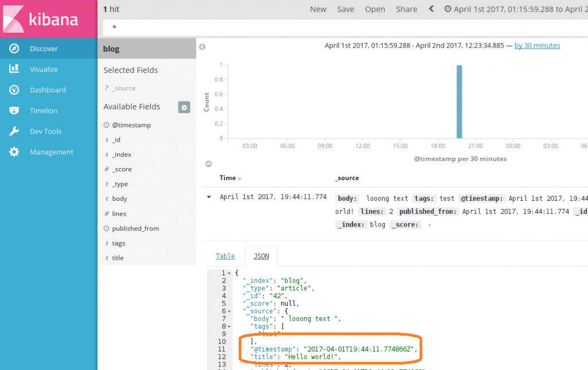This screenshot has width=588, height=370.
Task: Collapse the fields sidebar with the chevron
Action: (x=202, y=46)
